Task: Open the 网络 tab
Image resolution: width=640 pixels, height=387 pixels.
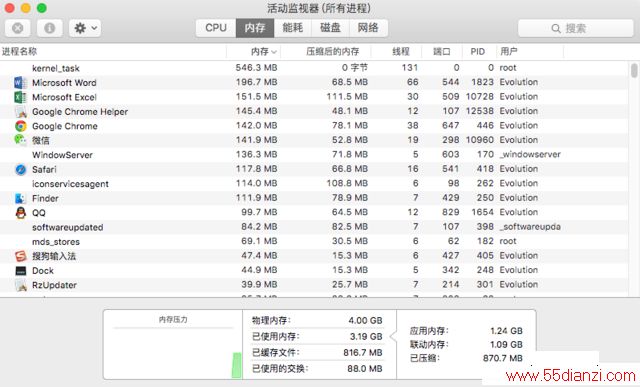Action: pyautogui.click(x=368, y=28)
